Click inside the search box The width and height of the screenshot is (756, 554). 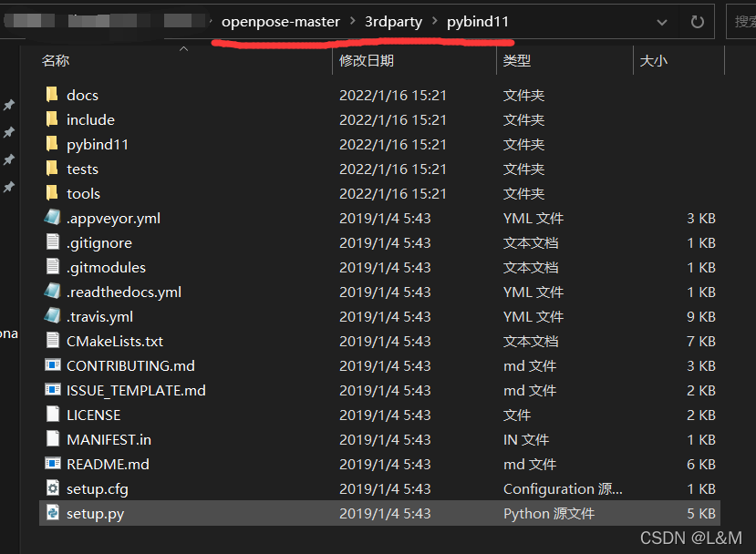743,20
